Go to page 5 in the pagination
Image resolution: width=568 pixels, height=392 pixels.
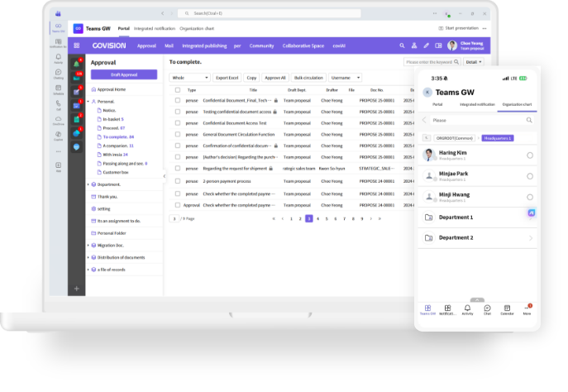(327, 218)
